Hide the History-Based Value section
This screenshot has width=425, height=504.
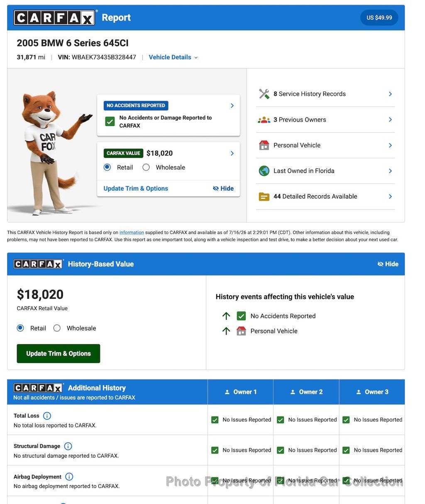coord(388,264)
